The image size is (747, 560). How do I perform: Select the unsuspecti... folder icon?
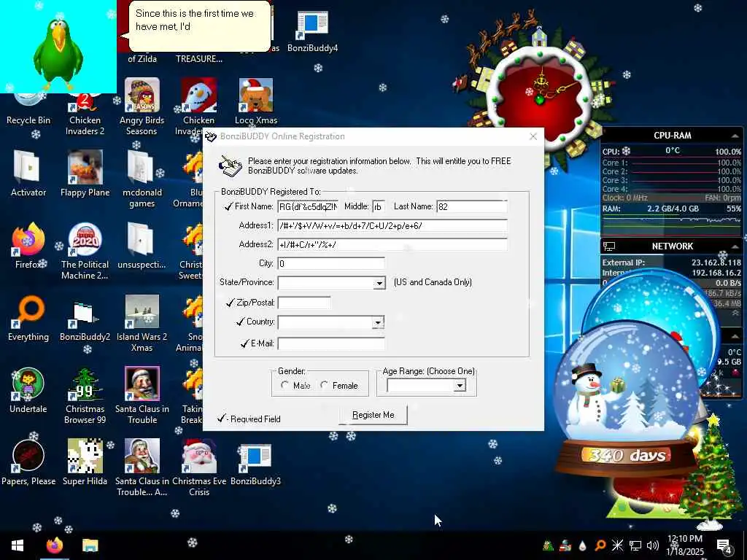142,246
